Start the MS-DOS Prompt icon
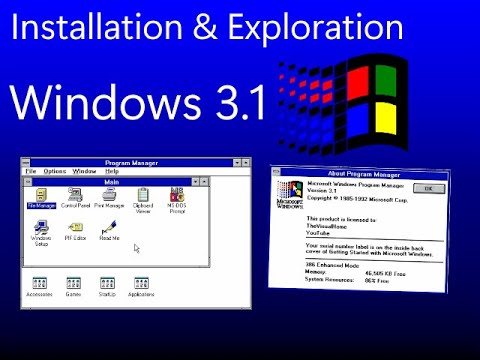480x360 pixels. pyautogui.click(x=177, y=201)
